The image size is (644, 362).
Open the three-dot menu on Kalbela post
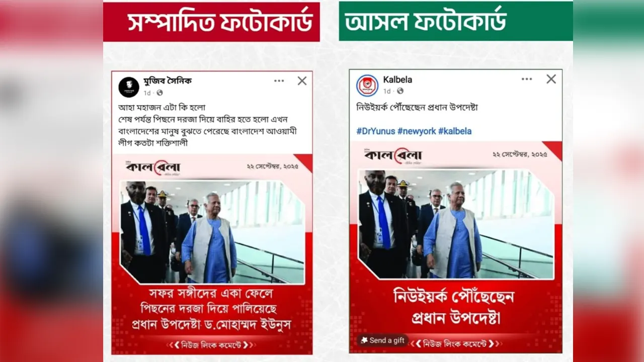[526, 79]
